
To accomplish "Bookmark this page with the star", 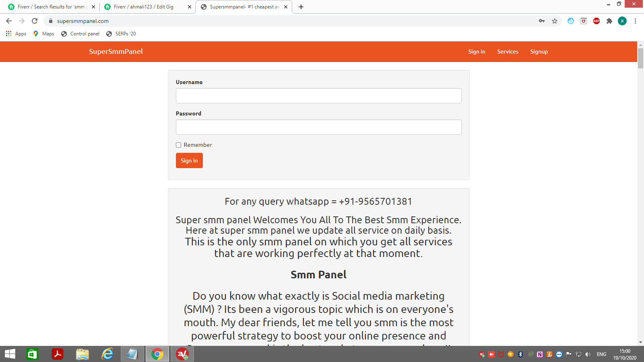I will pyautogui.click(x=555, y=21).
